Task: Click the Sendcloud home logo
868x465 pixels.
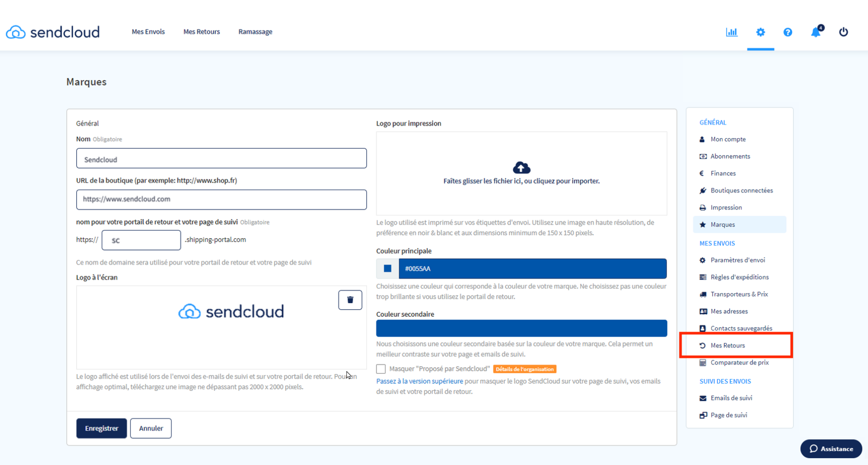Action: click(x=52, y=32)
